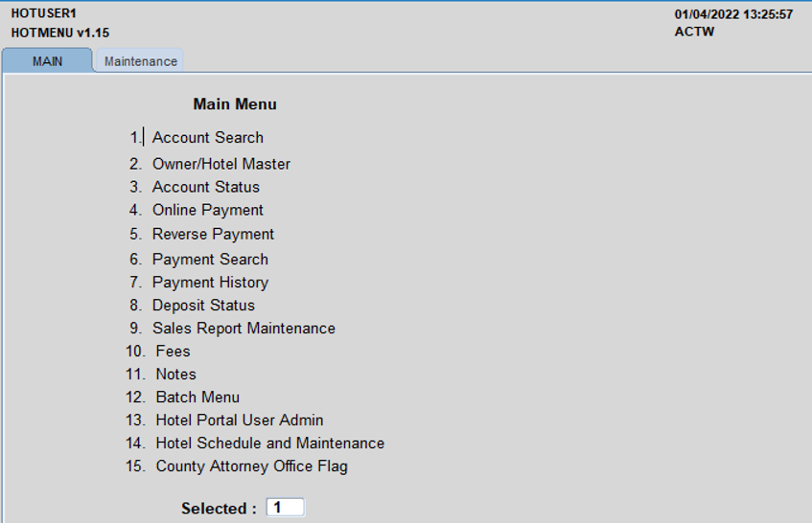Image resolution: width=812 pixels, height=523 pixels.
Task: Choose the Notes menu item
Action: [x=175, y=375]
